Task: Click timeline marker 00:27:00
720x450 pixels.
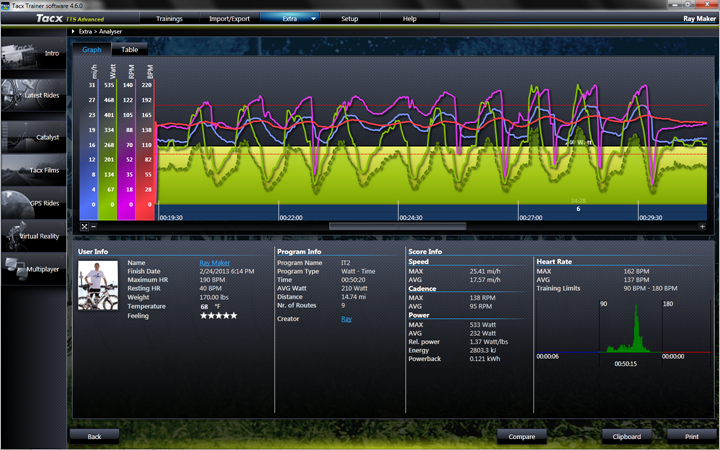Action: [531, 218]
